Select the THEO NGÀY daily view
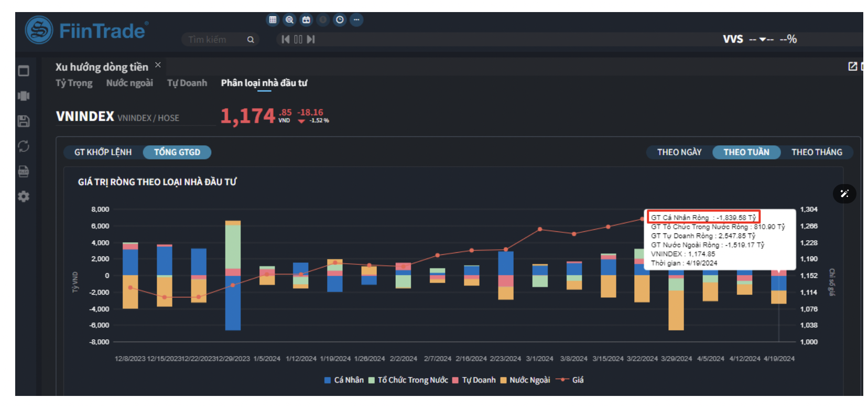 point(679,152)
